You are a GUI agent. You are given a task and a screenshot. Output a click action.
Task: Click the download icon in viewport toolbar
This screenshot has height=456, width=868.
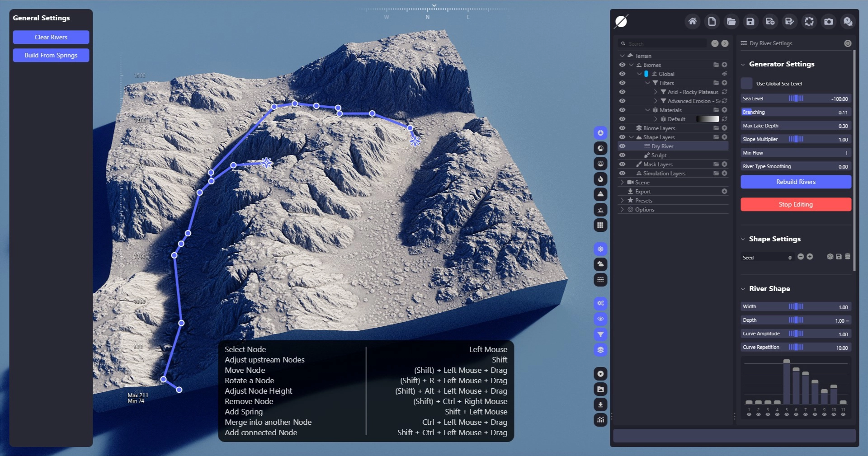tap(600, 404)
